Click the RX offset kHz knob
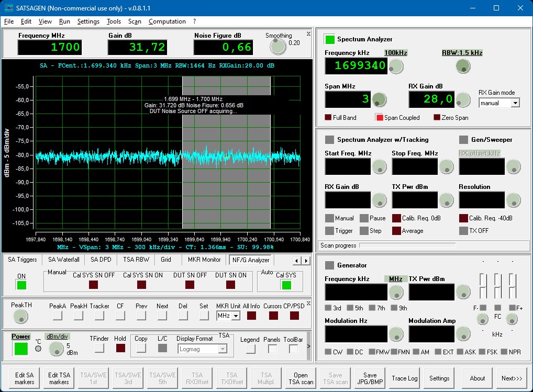The width and height of the screenshot is (533, 392). point(513,167)
